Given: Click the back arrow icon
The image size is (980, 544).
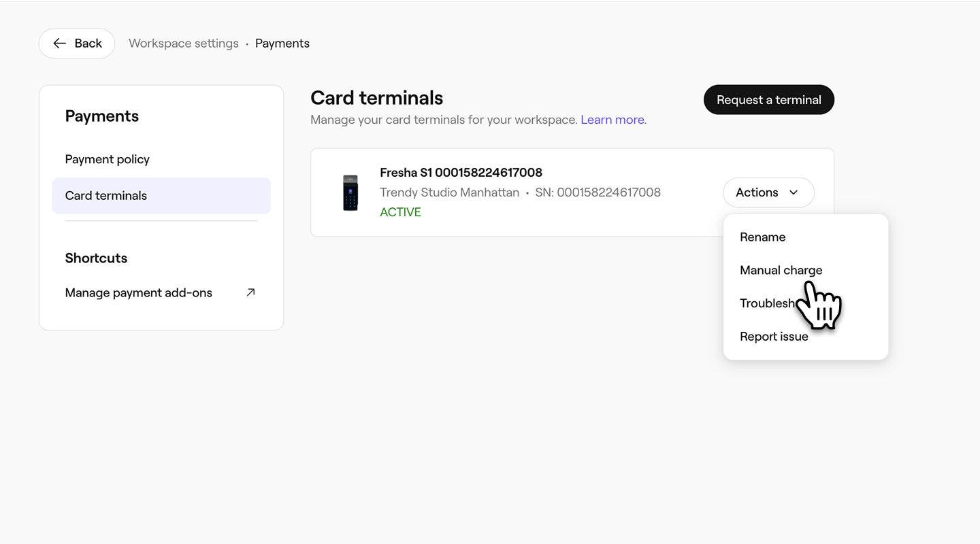Looking at the screenshot, I should (60, 44).
